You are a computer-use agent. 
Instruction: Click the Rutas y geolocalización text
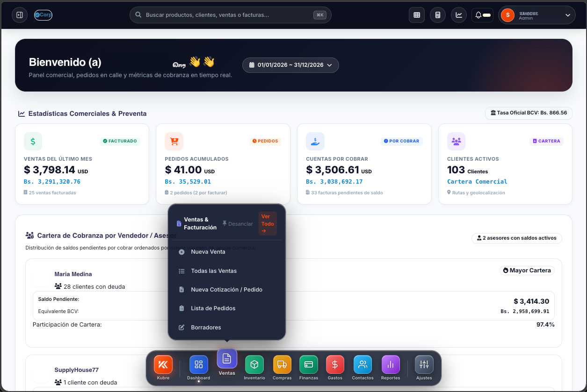pos(478,192)
